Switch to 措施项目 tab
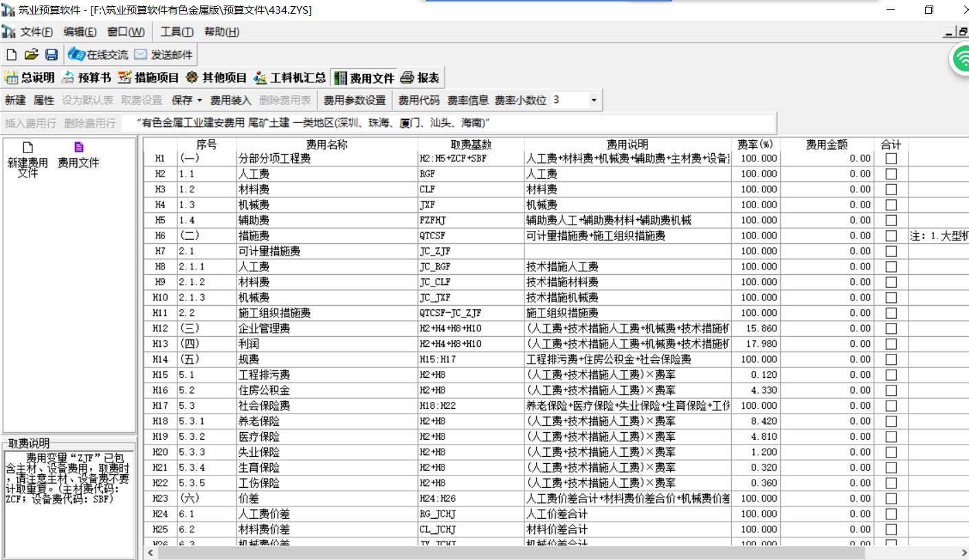This screenshot has height=560, width=969. coord(148,78)
